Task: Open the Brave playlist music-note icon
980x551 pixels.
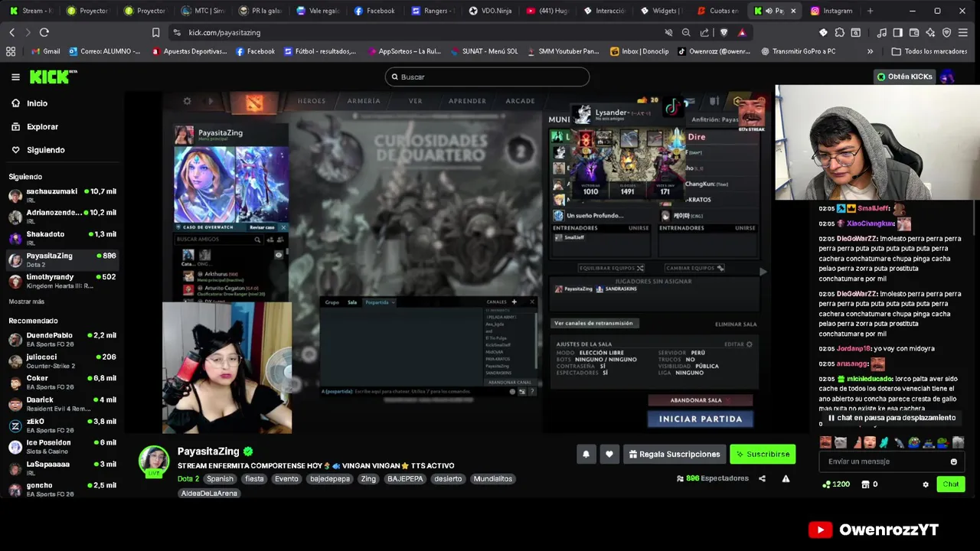Action: pos(882,32)
